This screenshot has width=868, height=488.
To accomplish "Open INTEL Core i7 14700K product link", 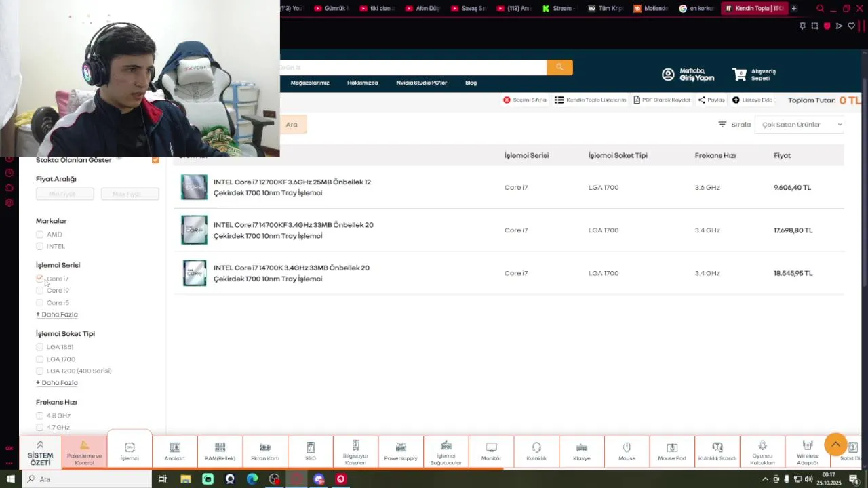I will click(x=292, y=273).
